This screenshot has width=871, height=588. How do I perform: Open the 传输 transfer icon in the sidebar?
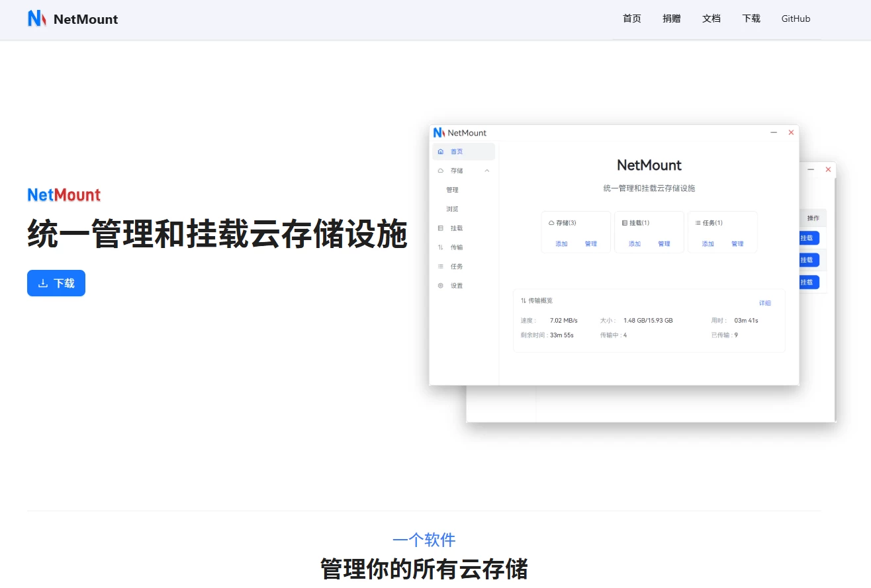click(x=441, y=247)
